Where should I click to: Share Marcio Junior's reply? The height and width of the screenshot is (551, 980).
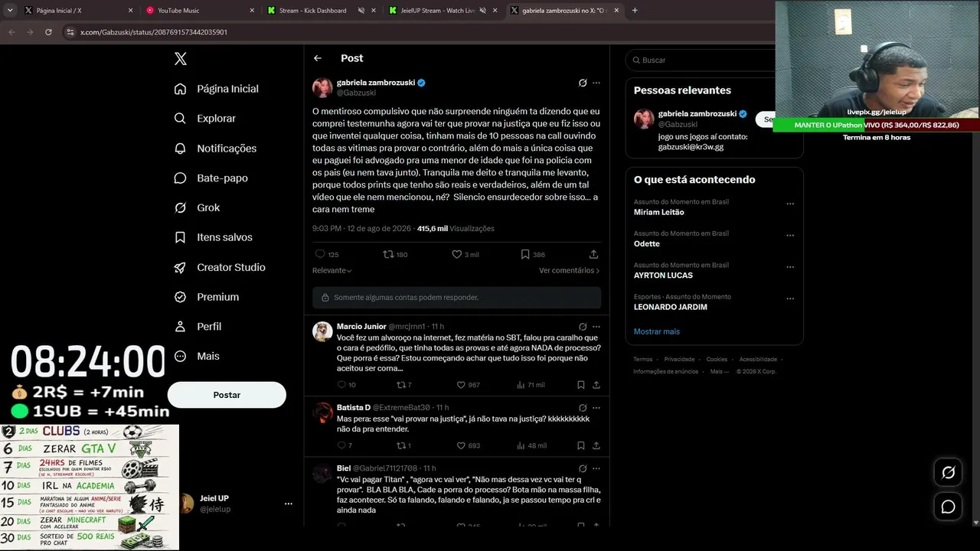(596, 385)
